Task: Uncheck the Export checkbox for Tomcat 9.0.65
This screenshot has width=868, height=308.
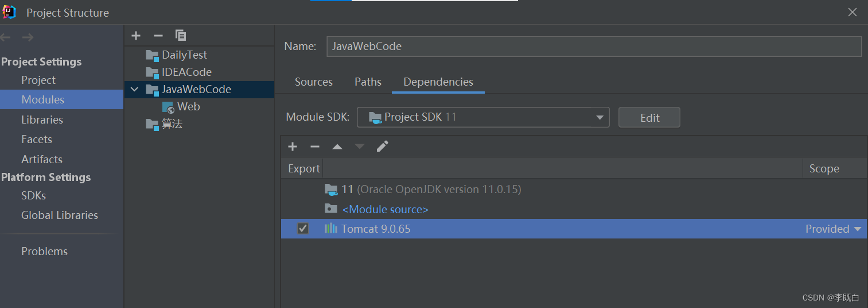Action: click(x=303, y=229)
